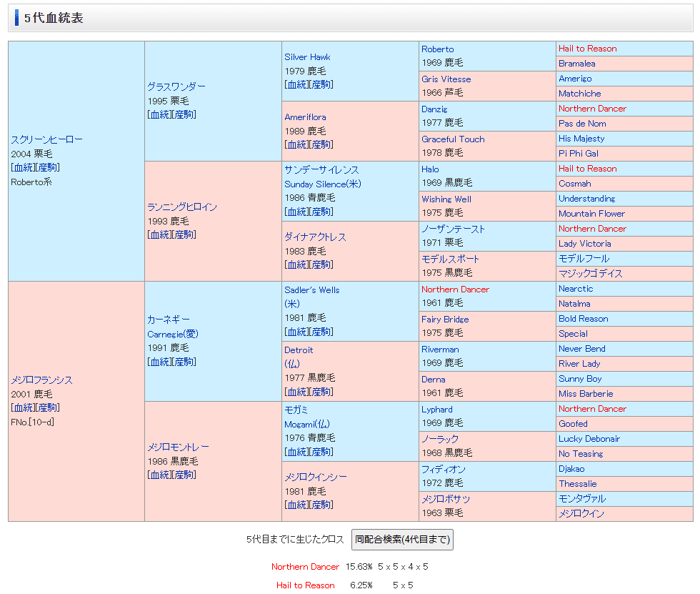Click the フィディオン link
Screen dimensions: 700x594
click(x=444, y=470)
